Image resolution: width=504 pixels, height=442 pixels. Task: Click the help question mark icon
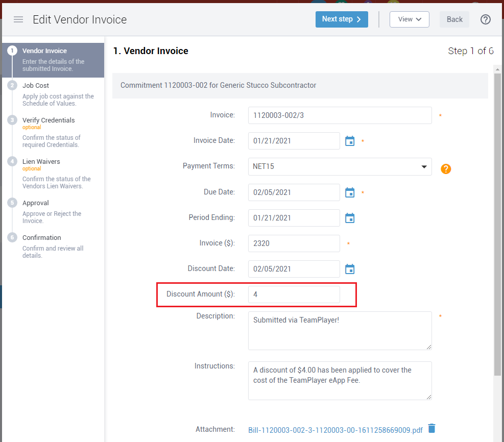486,19
